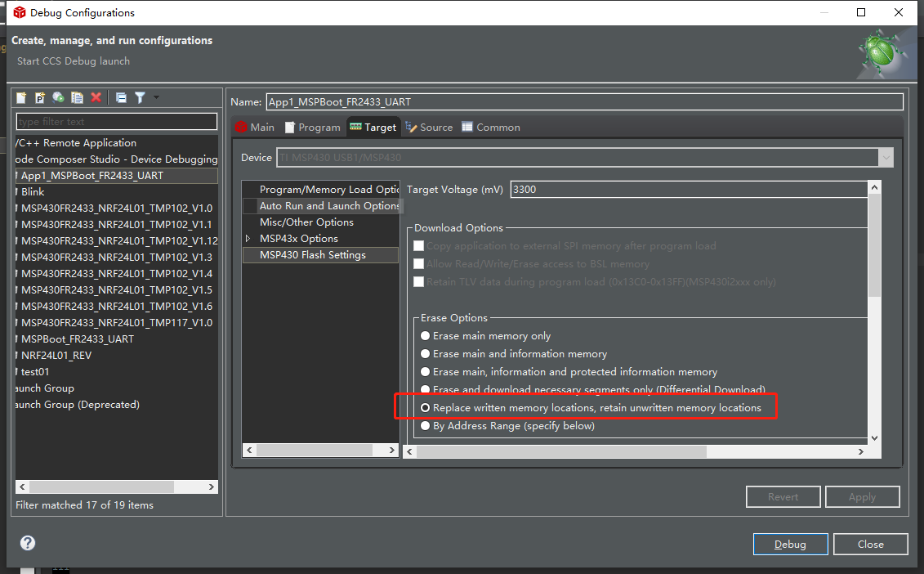Open the filter dropdown arrow beside the funnel
Viewport: 924px width, 574px height.
point(156,96)
